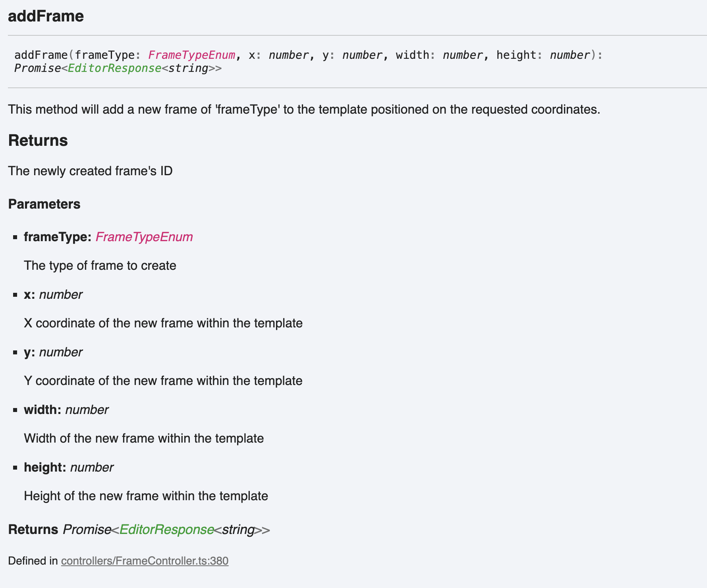This screenshot has width=707, height=588.
Task: Select the width parameter name
Action: point(42,410)
